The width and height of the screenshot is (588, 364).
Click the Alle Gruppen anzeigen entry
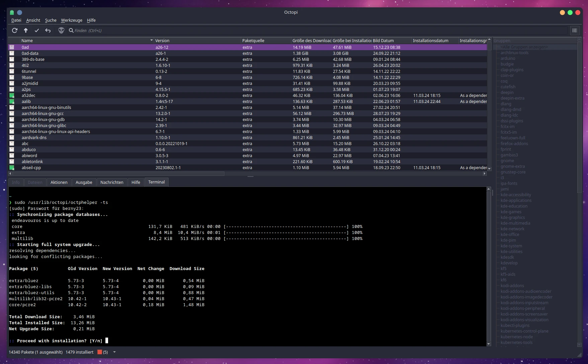524,47
